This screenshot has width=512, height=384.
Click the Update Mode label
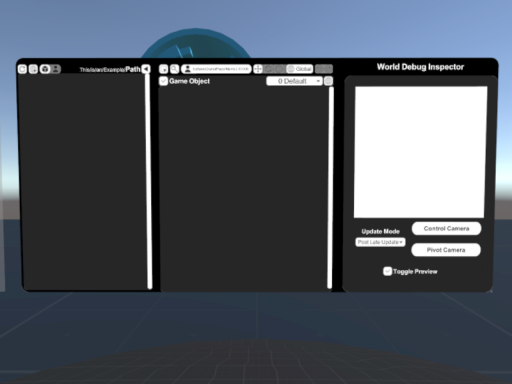(380, 231)
